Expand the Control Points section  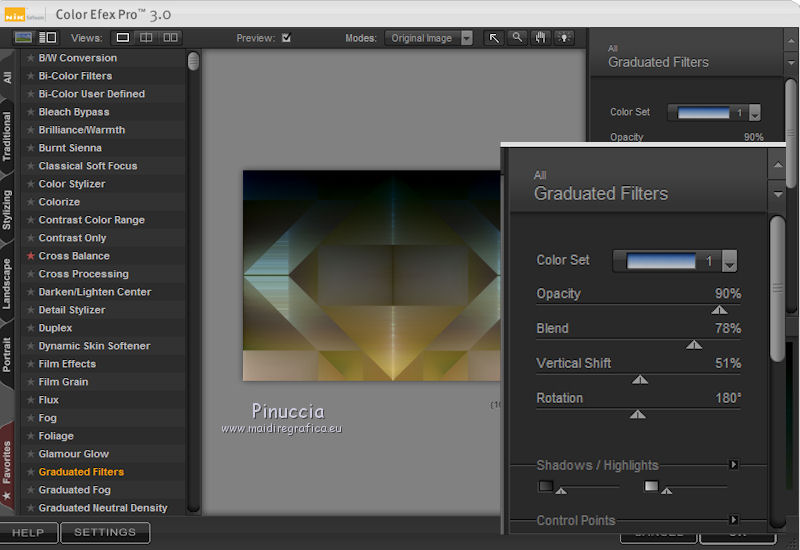733,520
